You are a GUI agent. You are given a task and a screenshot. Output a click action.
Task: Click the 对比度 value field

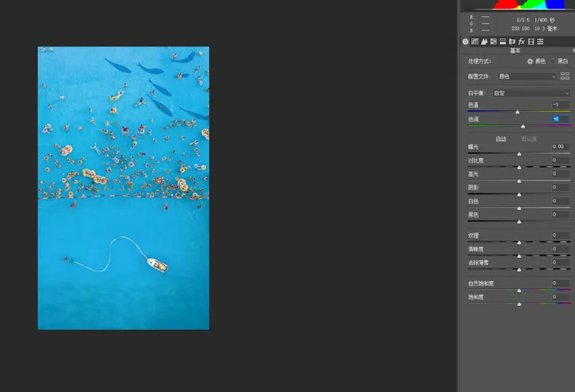pyautogui.click(x=561, y=160)
